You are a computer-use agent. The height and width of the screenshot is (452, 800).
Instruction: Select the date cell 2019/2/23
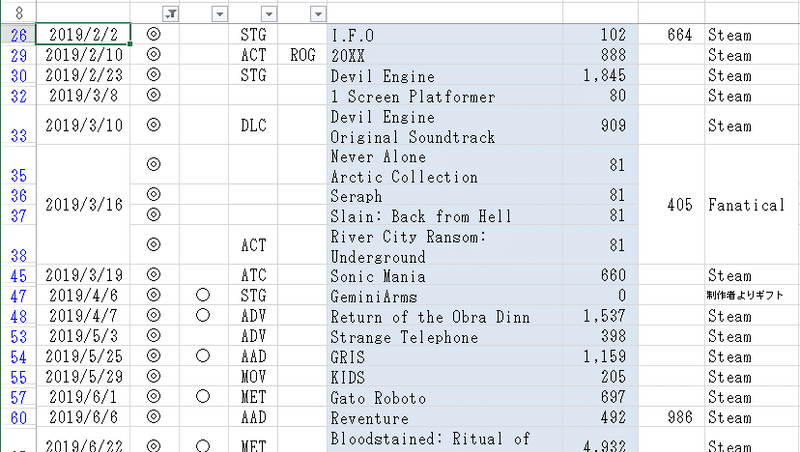tap(83, 75)
